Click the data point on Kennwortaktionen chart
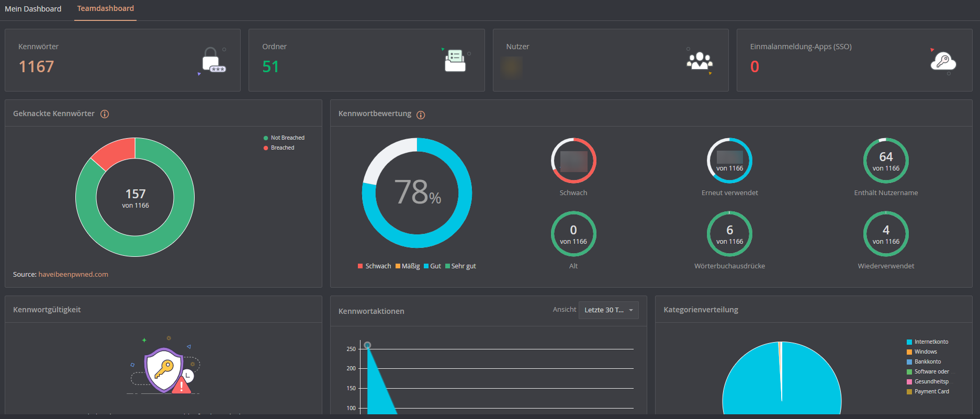 coord(367,345)
